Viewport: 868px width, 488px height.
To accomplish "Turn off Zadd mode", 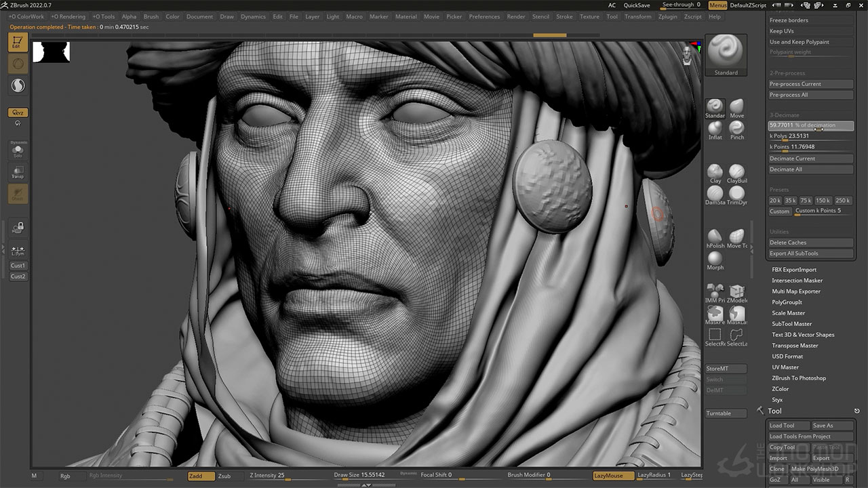I will click(x=201, y=476).
